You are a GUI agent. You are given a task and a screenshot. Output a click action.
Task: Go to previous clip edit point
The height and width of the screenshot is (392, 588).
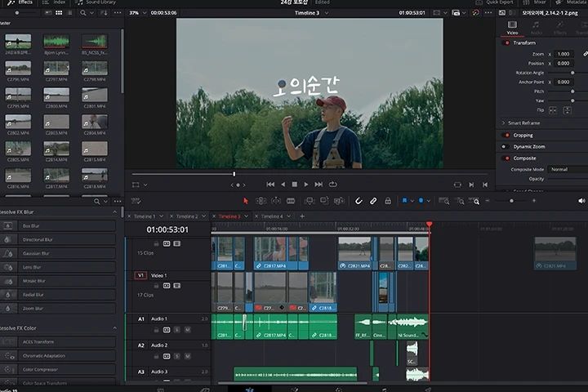click(x=485, y=185)
